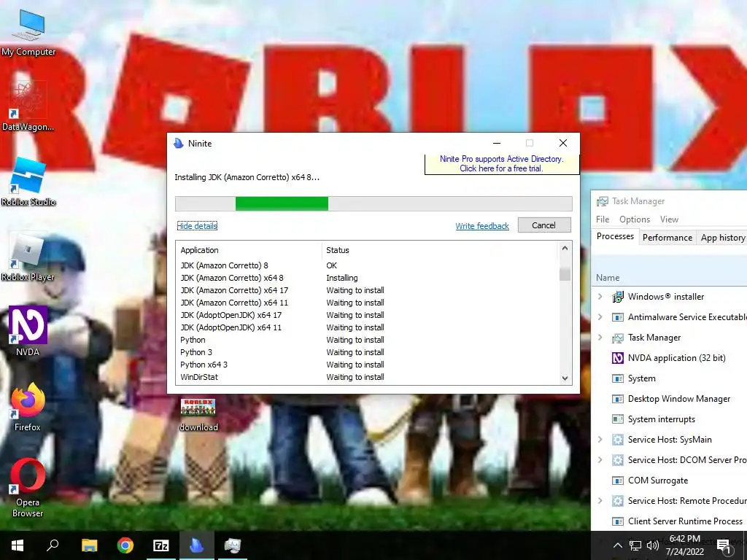The image size is (747, 560).
Task: Open Google Chrome from the taskbar
Action: tap(125, 545)
